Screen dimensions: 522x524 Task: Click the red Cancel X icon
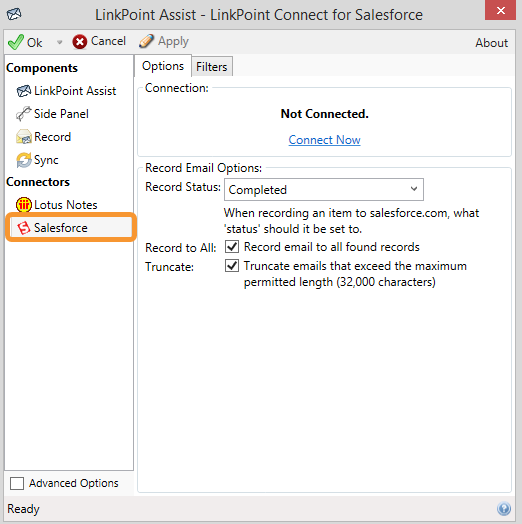click(x=80, y=42)
